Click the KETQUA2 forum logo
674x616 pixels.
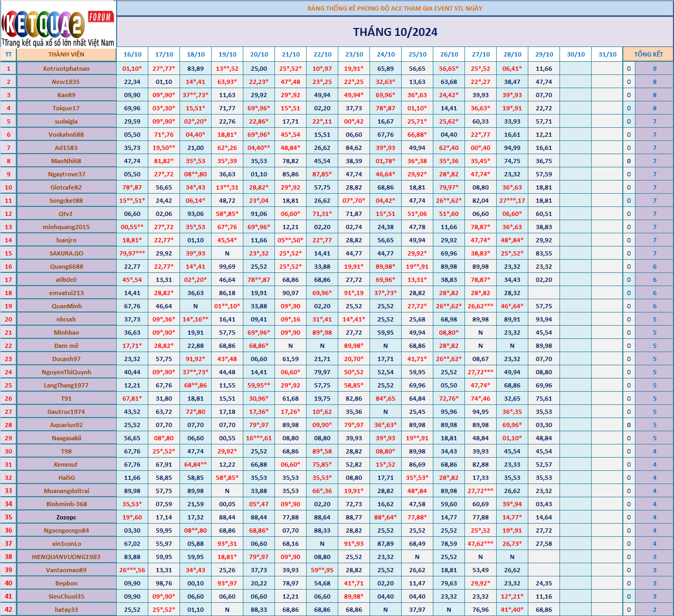58,24
